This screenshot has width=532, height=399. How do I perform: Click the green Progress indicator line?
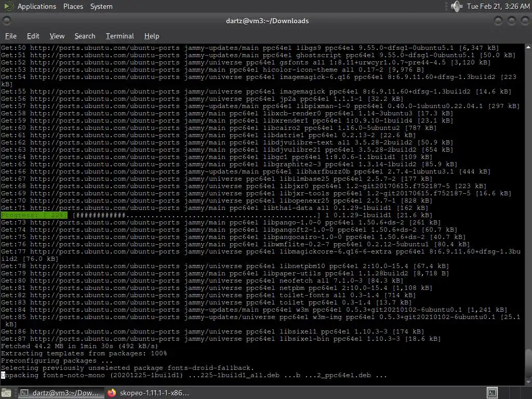[x=34, y=215]
